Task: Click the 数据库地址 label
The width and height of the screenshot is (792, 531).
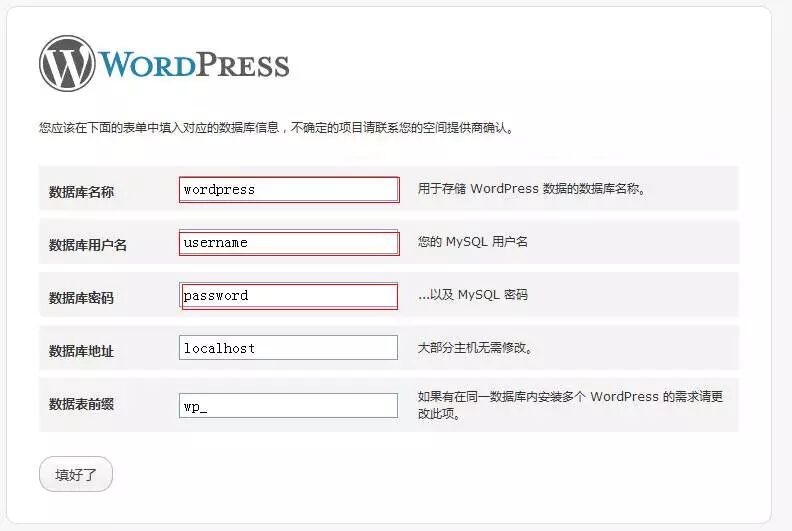Action: coord(81,351)
